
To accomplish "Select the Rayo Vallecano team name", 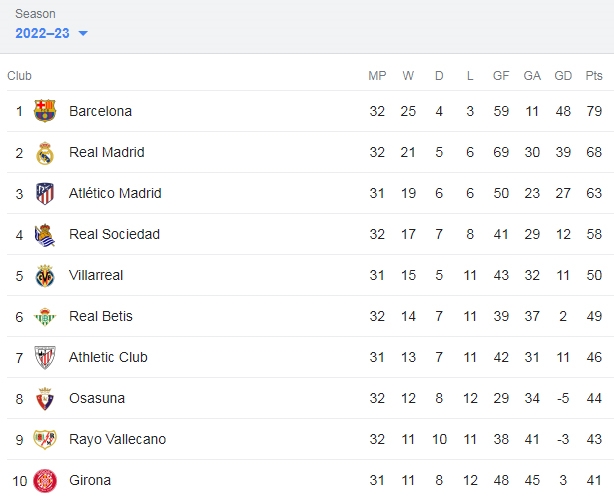I will point(117,439).
